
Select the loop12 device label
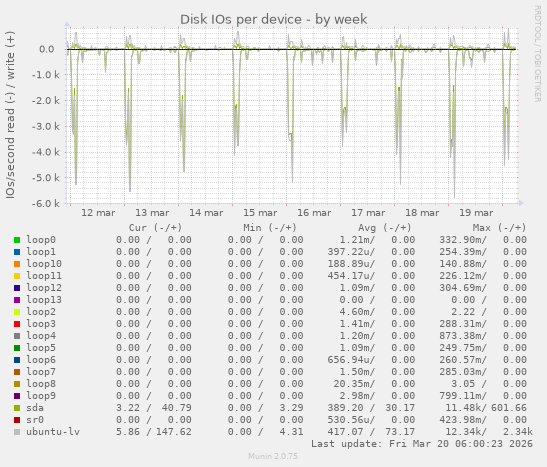(x=44, y=288)
